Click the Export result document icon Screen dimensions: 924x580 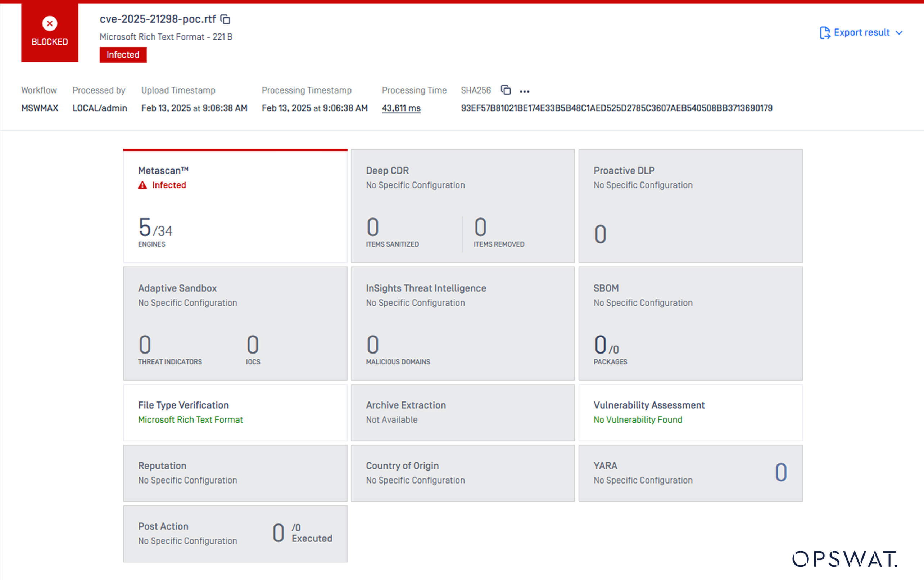(824, 33)
